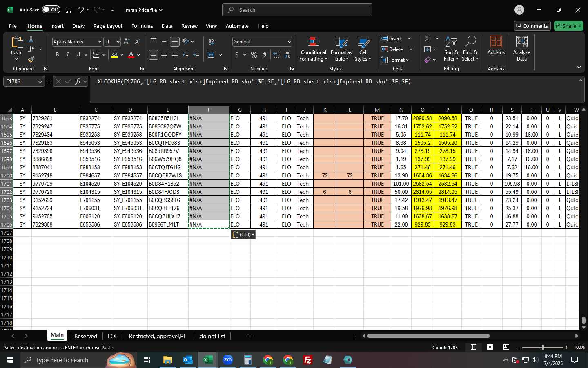Click the horizontal scrollbar thumb
This screenshot has width=588, height=368.
[x=428, y=336]
